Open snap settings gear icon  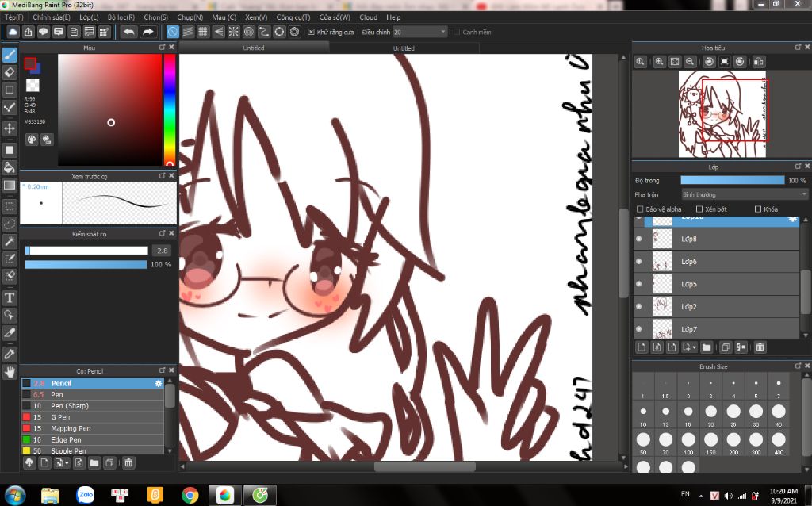pyautogui.click(x=295, y=32)
